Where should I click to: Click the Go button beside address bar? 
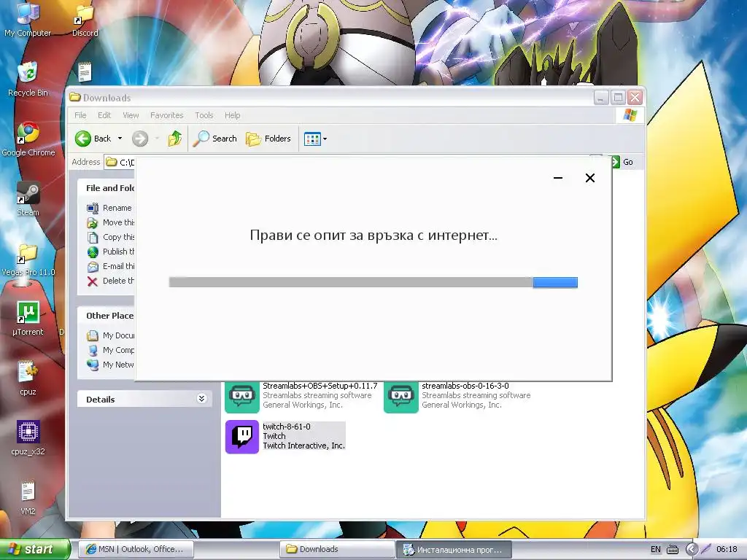click(x=623, y=162)
